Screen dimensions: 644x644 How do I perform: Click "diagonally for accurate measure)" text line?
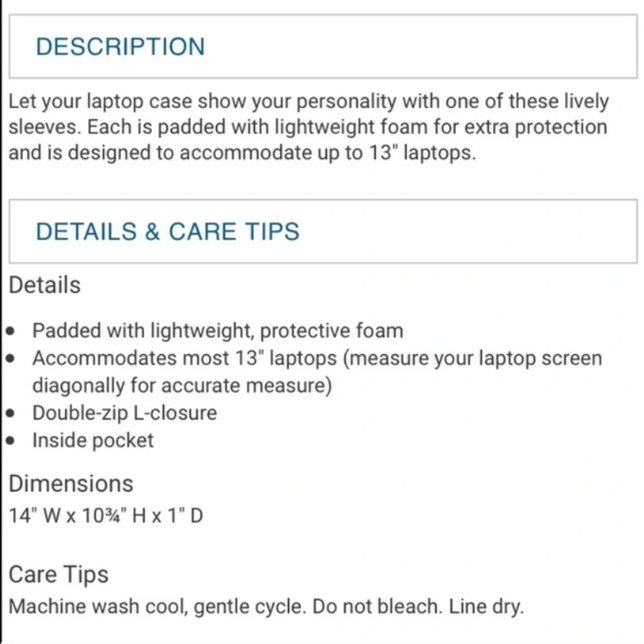point(182,386)
